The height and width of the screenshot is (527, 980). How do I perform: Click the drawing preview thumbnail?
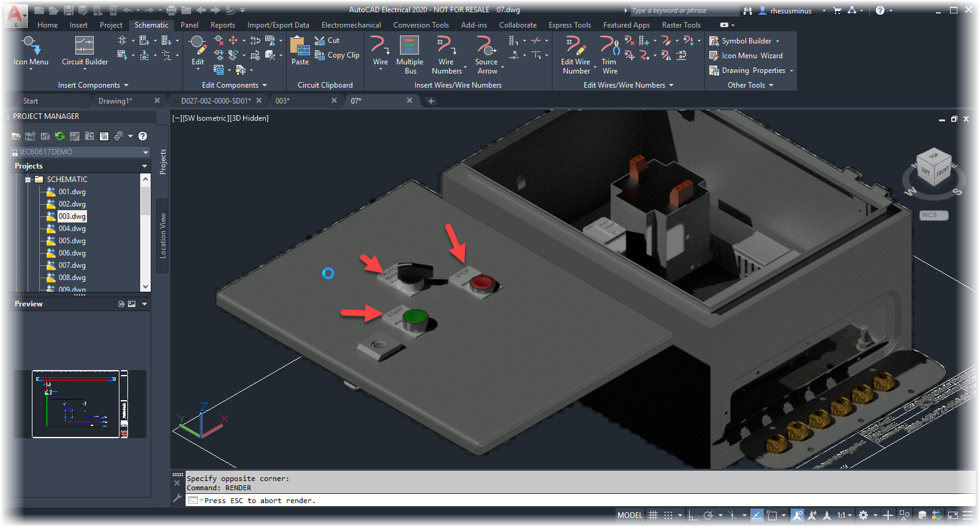coord(76,404)
